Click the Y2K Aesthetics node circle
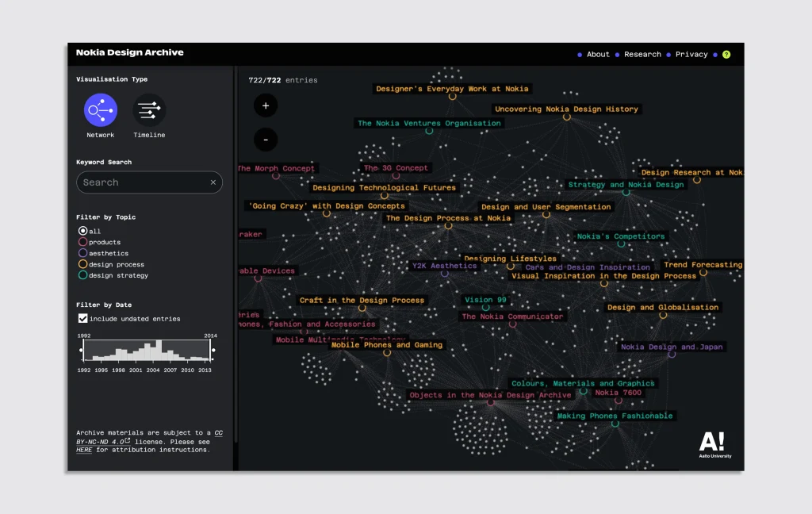The height and width of the screenshot is (514, 812). [x=444, y=274]
